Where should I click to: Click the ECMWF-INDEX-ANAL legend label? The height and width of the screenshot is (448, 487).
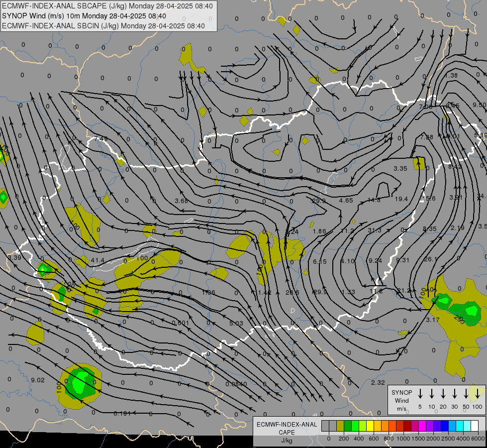[287, 425]
